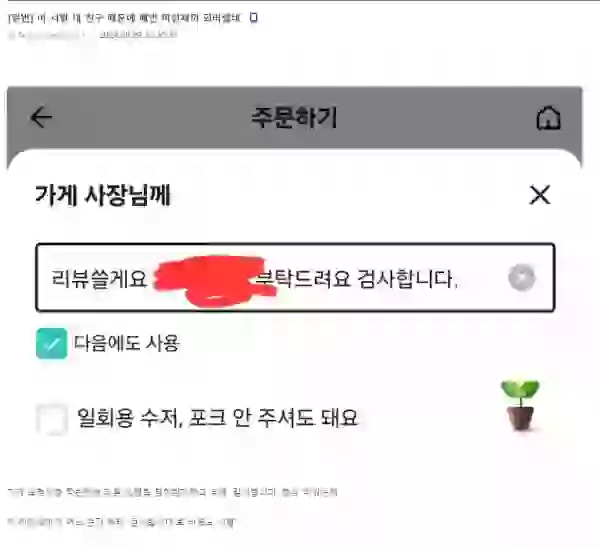Clear the request text with the gray circle icon
This screenshot has height=550, width=600.
tap(521, 277)
